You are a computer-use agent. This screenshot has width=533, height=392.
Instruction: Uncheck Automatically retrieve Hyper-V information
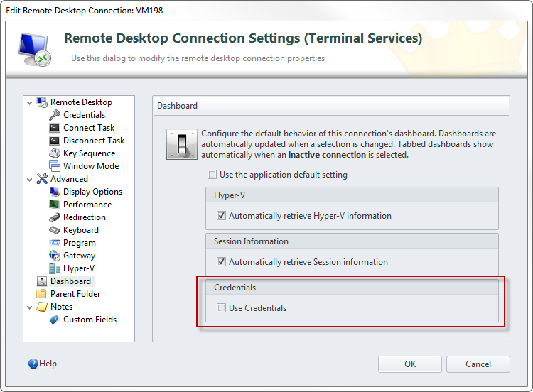pyautogui.click(x=222, y=216)
